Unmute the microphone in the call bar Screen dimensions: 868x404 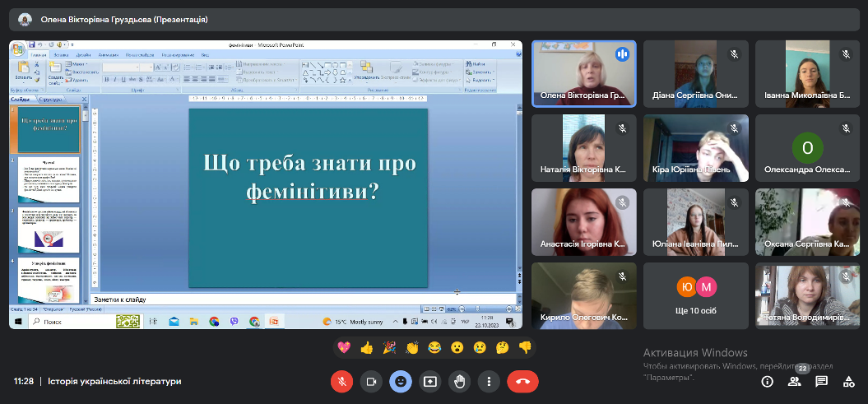341,381
